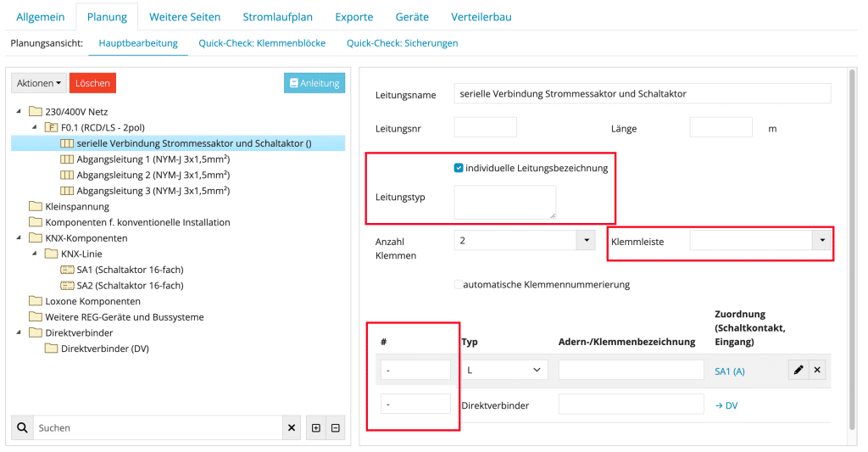Go to the Exporte tab
This screenshot has height=452, width=868.
tap(354, 17)
